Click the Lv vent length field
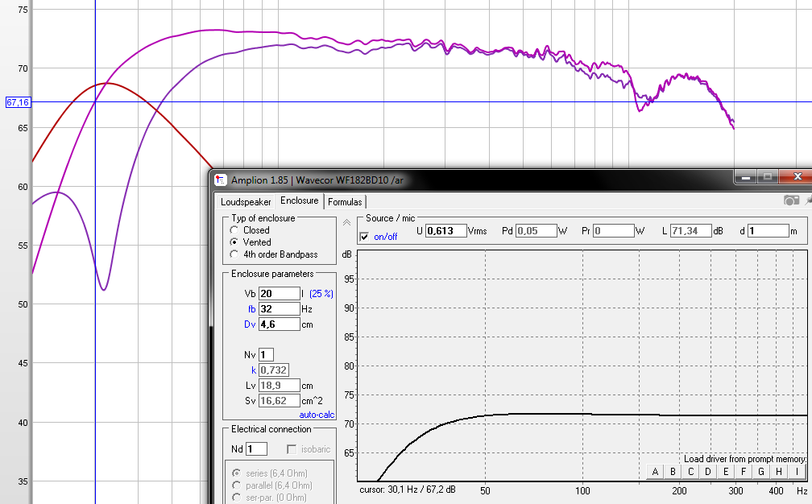Screen dimensions: 812x504 pos(279,386)
